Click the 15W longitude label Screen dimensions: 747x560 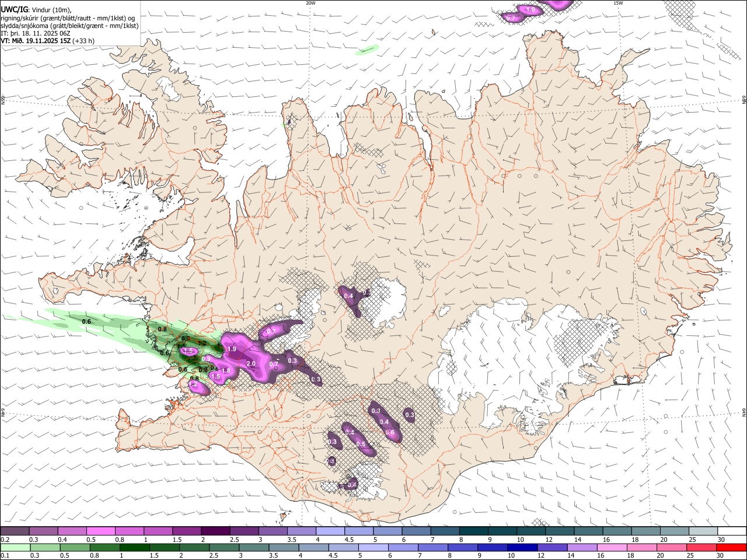[x=617, y=3]
